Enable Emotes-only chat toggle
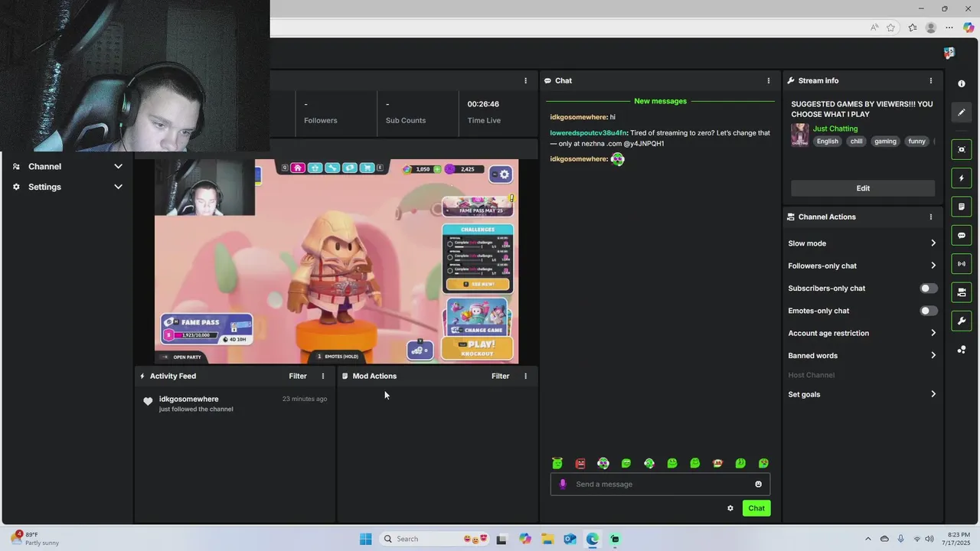 coord(928,311)
